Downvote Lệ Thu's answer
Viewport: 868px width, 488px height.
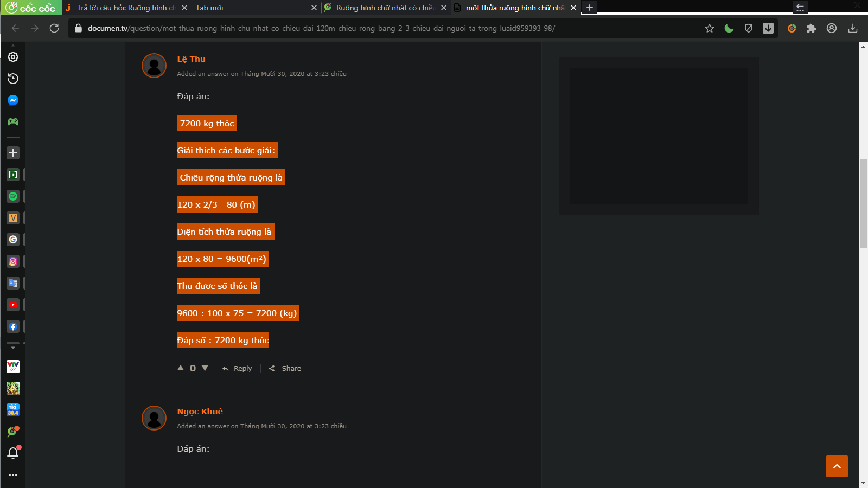(x=205, y=368)
